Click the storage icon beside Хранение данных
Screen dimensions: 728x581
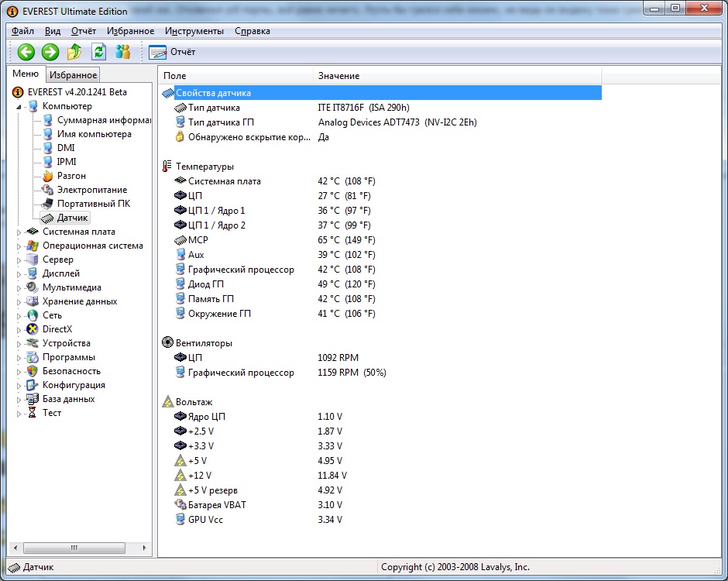(x=33, y=301)
